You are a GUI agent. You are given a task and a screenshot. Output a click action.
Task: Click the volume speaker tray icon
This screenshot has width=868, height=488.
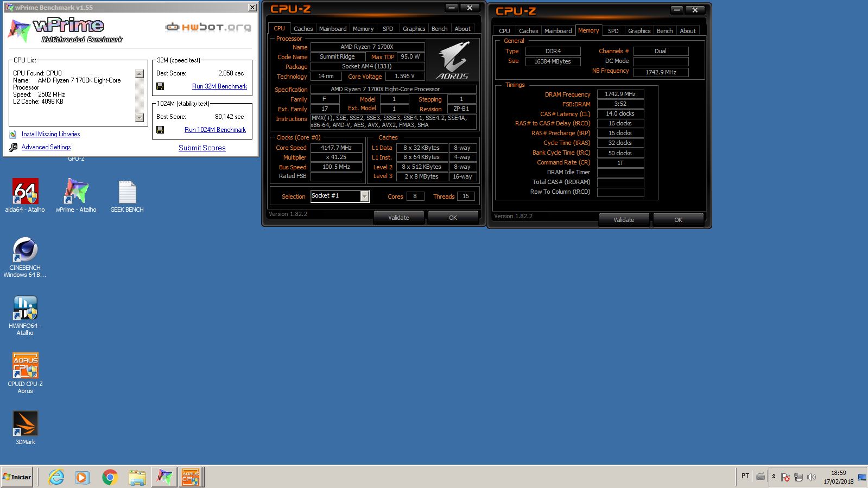pos(811,477)
